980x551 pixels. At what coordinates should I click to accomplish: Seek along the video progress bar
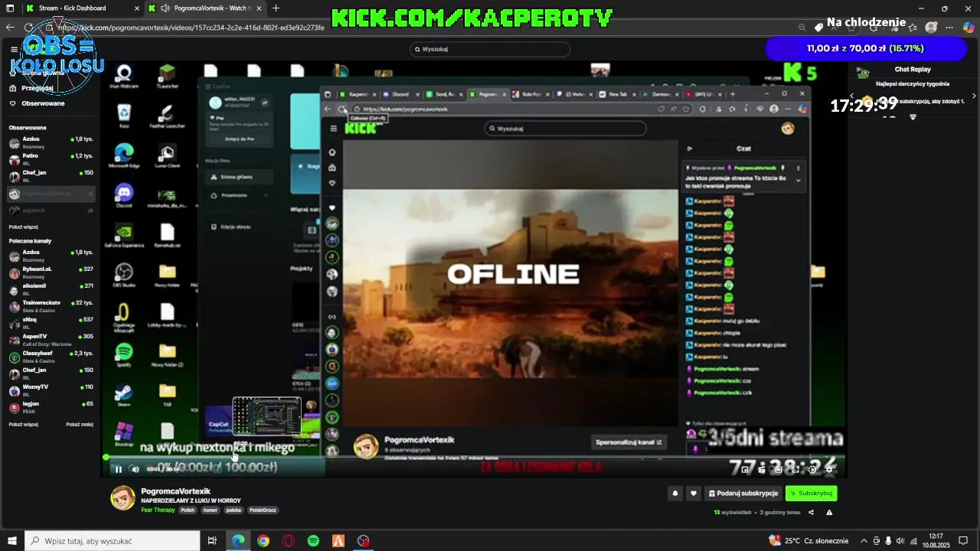tap(475, 458)
